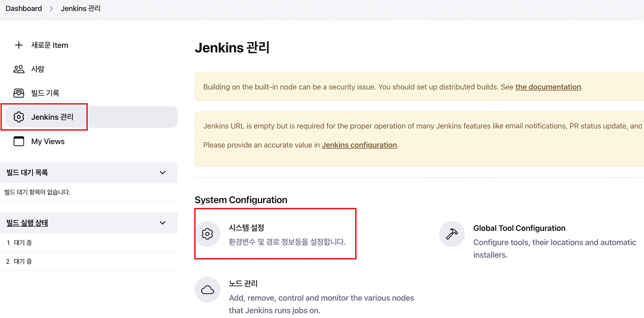The image size is (644, 318).
Task: Click the built-in node security warning text
Action: [x=393, y=87]
